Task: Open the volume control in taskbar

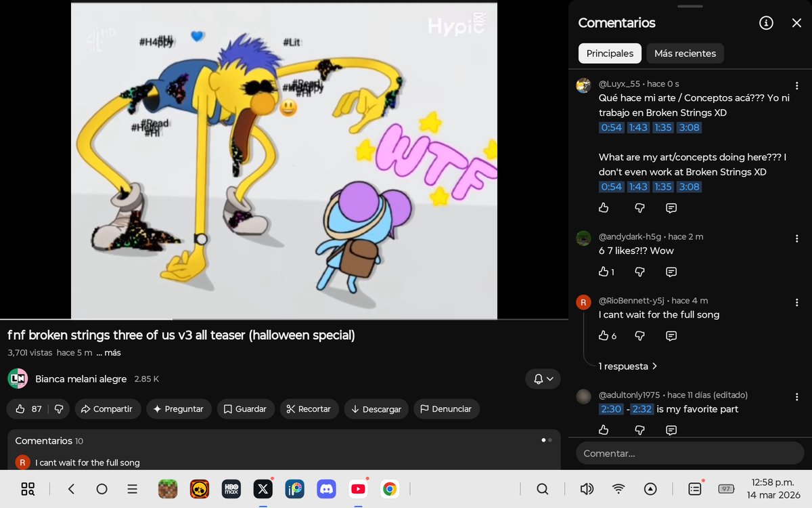Action: [587, 489]
